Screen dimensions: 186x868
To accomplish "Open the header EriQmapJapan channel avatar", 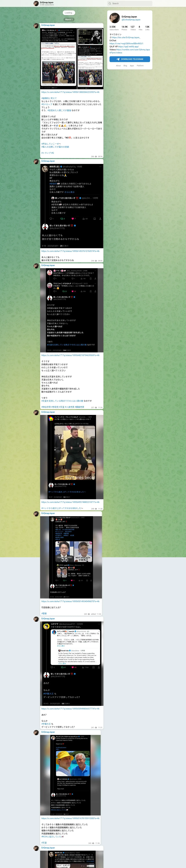I will 36,3.
